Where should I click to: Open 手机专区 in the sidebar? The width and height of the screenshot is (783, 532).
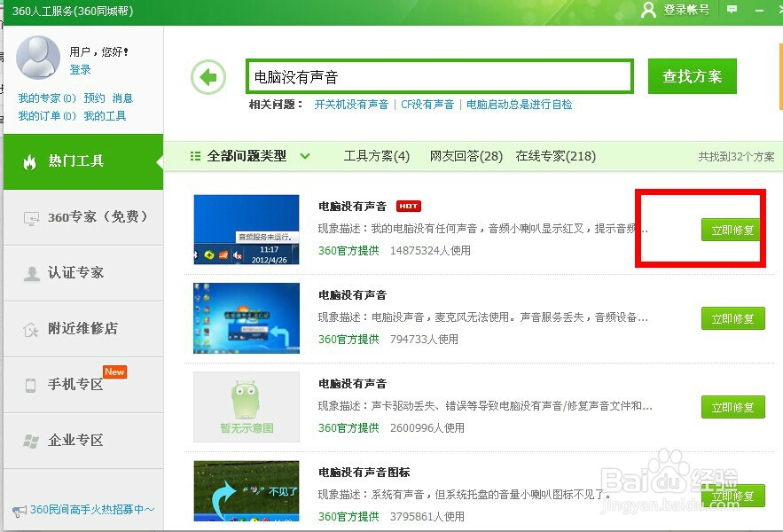pos(83,385)
